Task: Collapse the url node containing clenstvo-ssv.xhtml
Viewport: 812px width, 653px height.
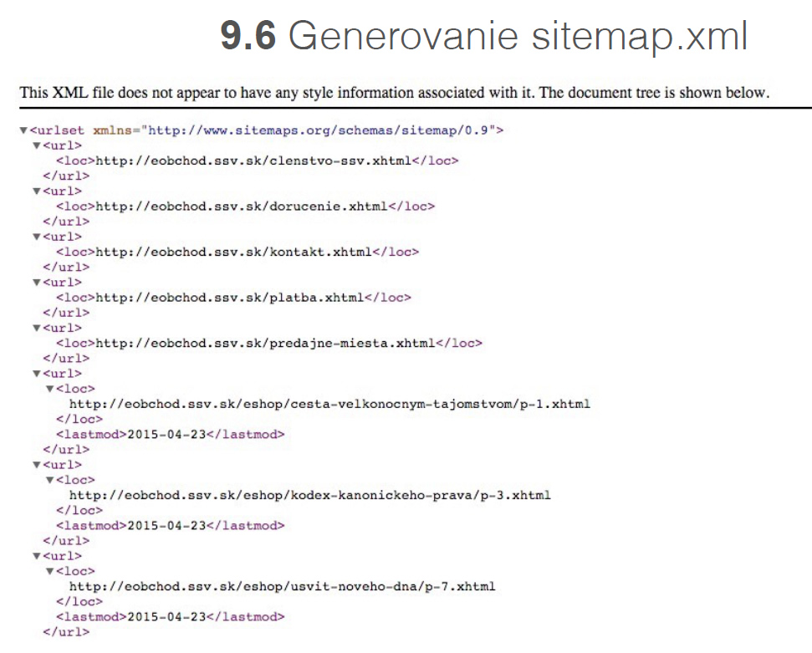Action: [x=37, y=145]
